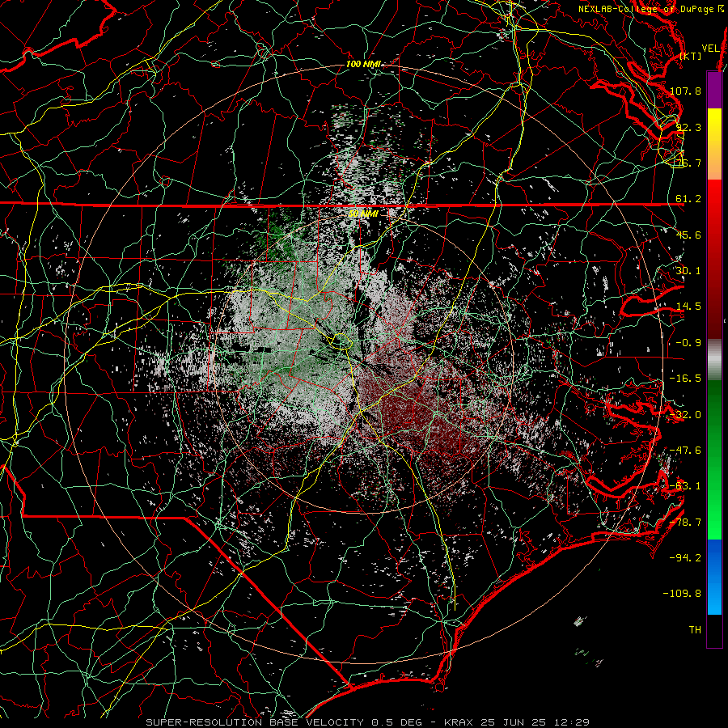Click the -16.5 velocity scale value
This screenshot has width=728, height=728.
pos(685,379)
